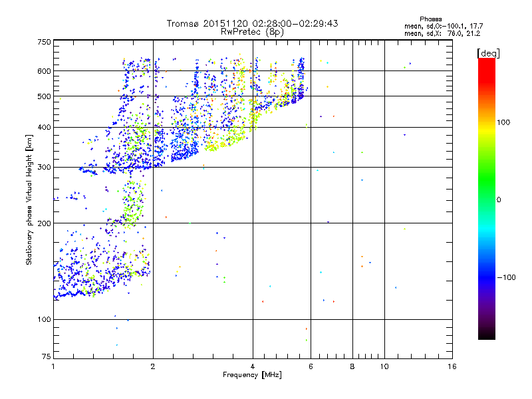The height and width of the screenshot is (399, 532).
Task: Click the plot title 'Tromsø 20151120 02:28:00-02:29:43'
Action: pos(252,23)
